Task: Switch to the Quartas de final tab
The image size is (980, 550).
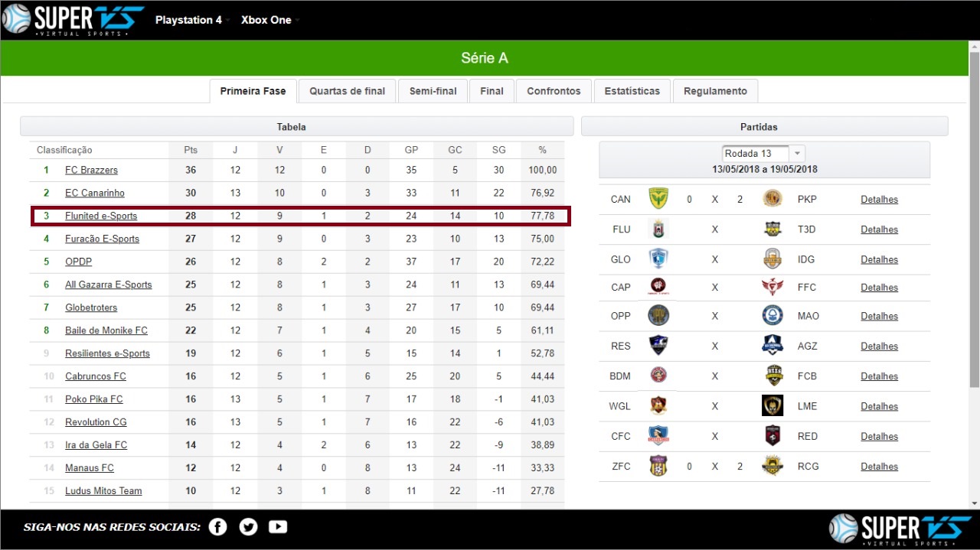Action: click(x=347, y=91)
